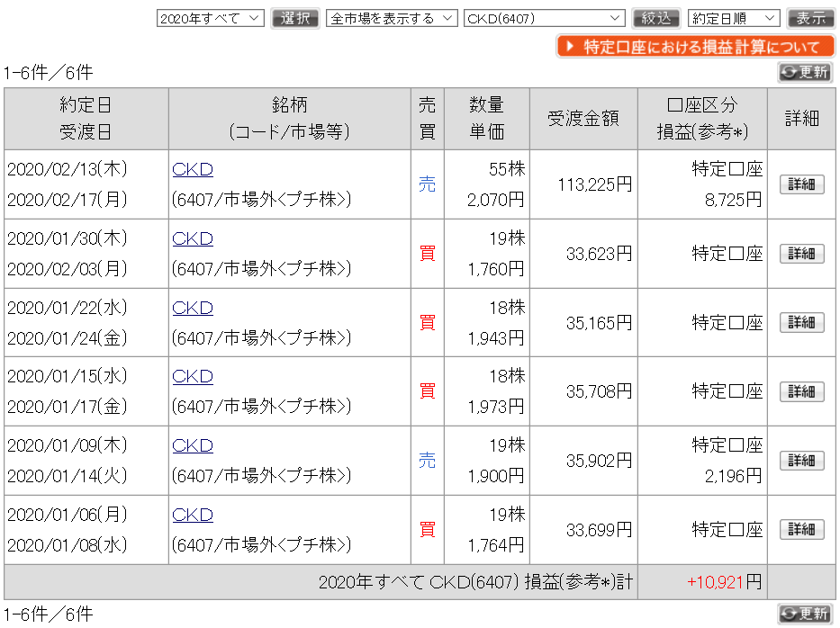
Task: Select the 数量 単価 column header
Action: pyautogui.click(x=486, y=119)
